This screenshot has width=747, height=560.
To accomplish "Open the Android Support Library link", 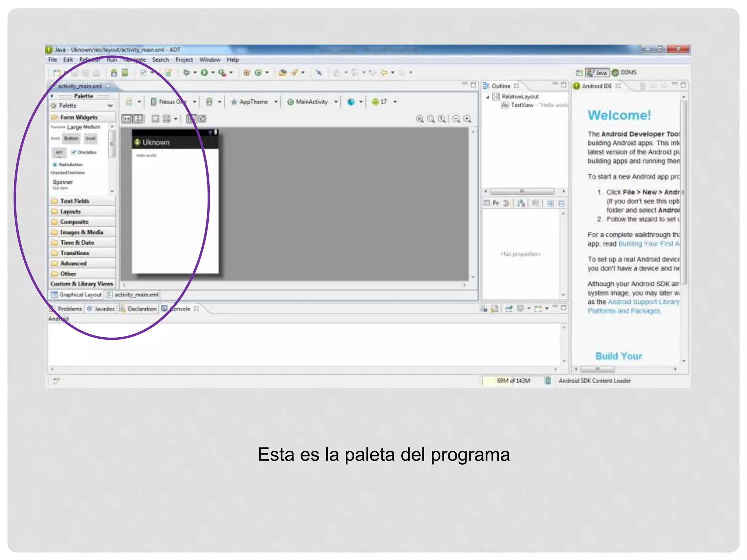I will click(x=644, y=302).
